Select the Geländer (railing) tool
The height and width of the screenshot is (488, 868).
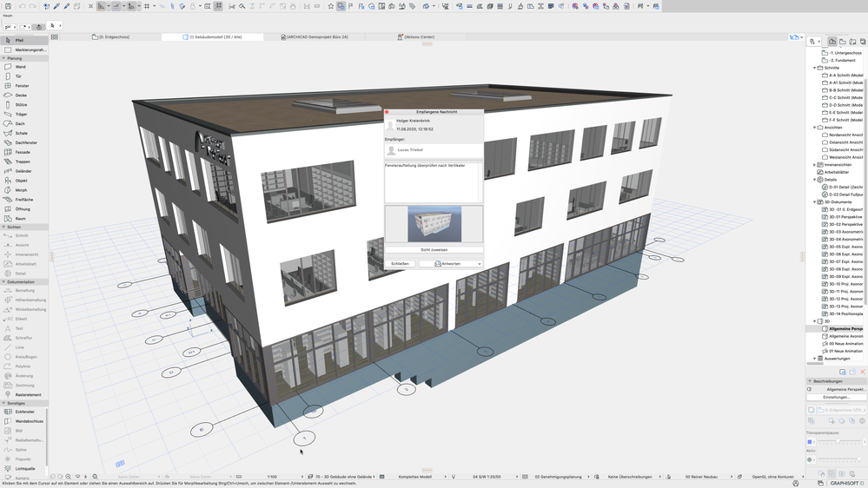(x=23, y=171)
